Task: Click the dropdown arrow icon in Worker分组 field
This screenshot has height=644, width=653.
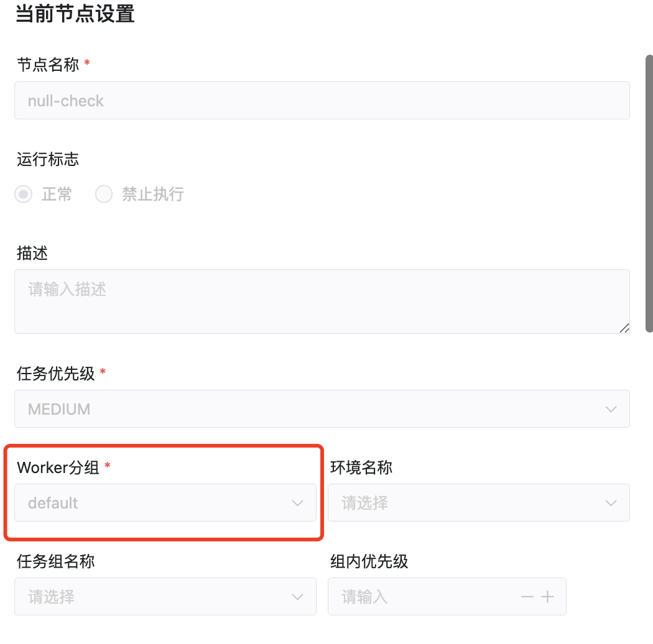Action: [x=297, y=502]
